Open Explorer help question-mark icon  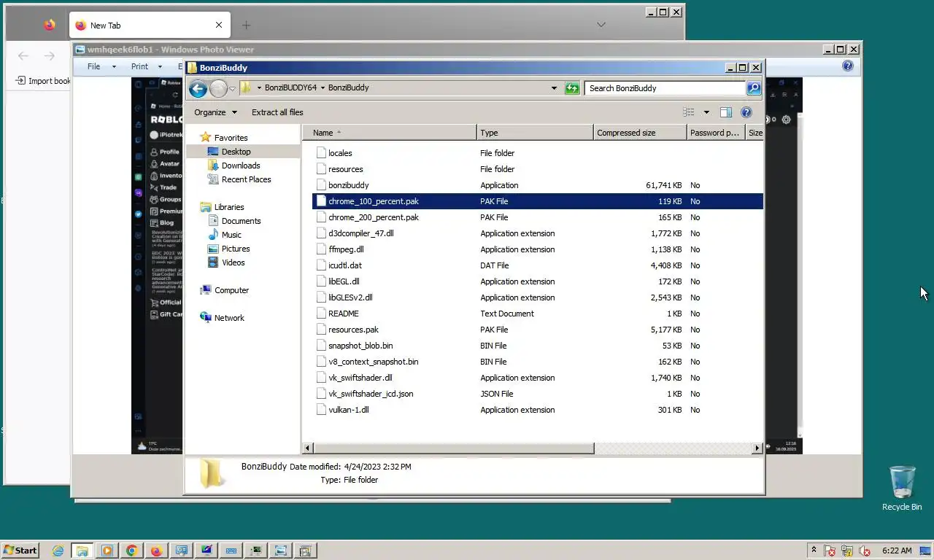click(746, 112)
